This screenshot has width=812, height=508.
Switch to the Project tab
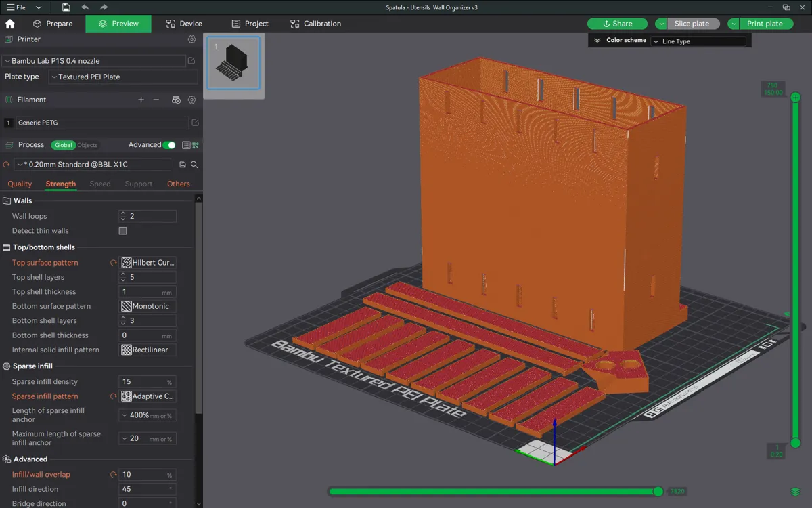coord(250,24)
